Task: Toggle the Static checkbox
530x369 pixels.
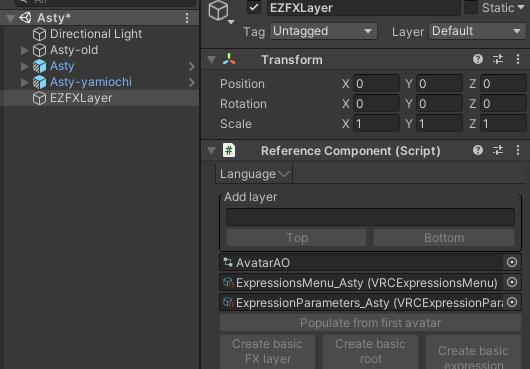Action: (x=471, y=7)
